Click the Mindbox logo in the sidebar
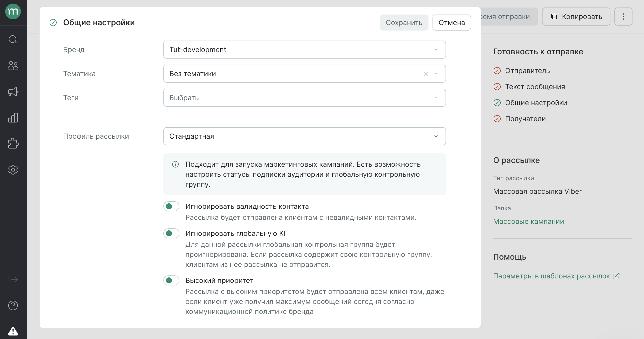The width and height of the screenshot is (644, 339). click(x=13, y=12)
